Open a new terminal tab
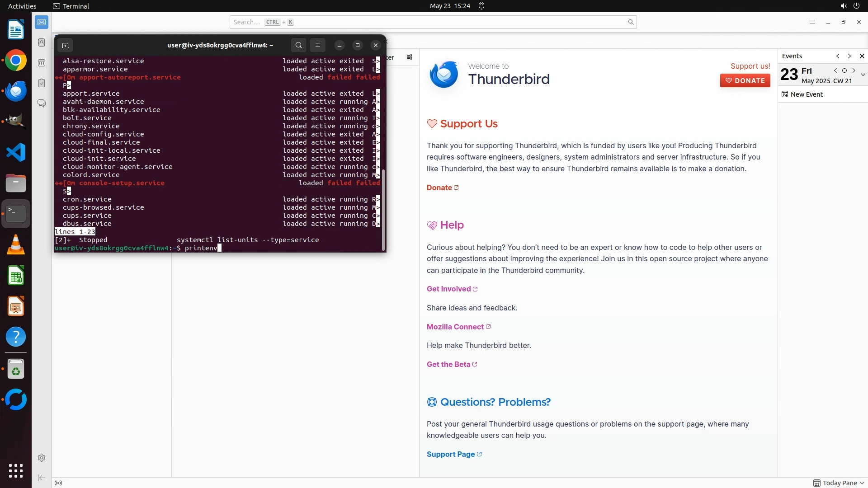 [65, 45]
